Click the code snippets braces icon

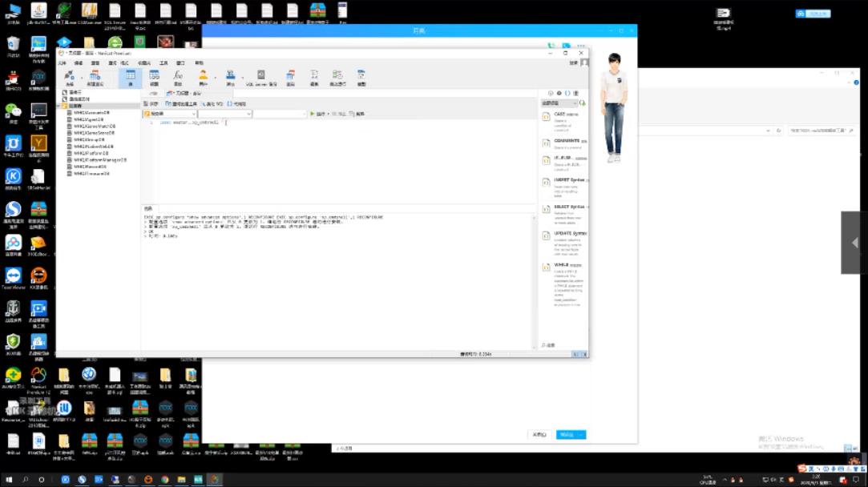pos(567,94)
